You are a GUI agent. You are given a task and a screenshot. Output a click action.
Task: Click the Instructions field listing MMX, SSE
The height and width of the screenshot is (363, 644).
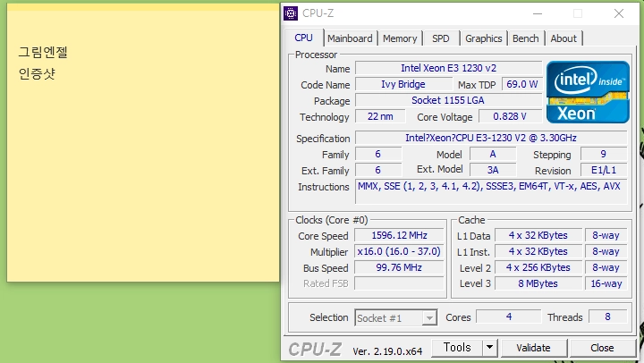[x=491, y=191]
